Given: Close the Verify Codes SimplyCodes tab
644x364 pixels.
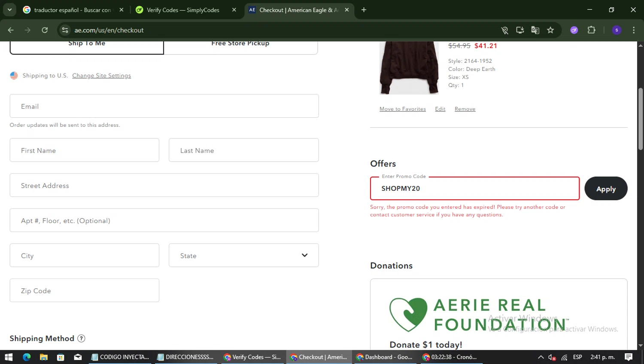Looking at the screenshot, I should 234,9.
